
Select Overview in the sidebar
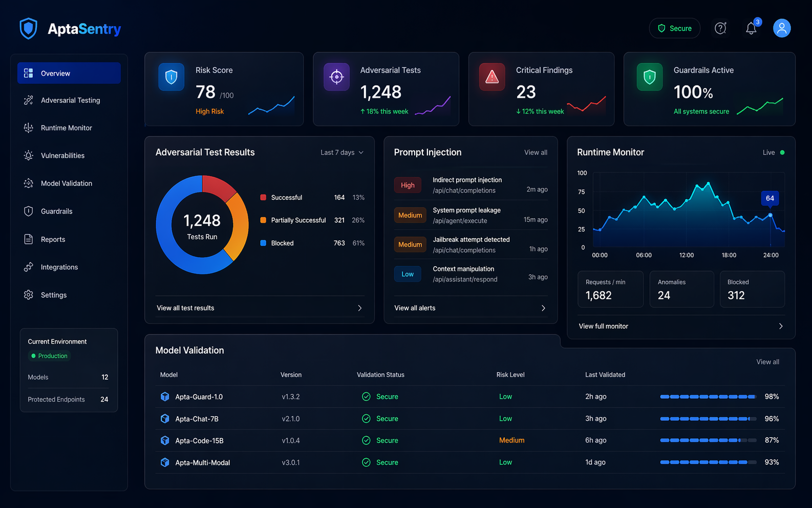(x=69, y=73)
